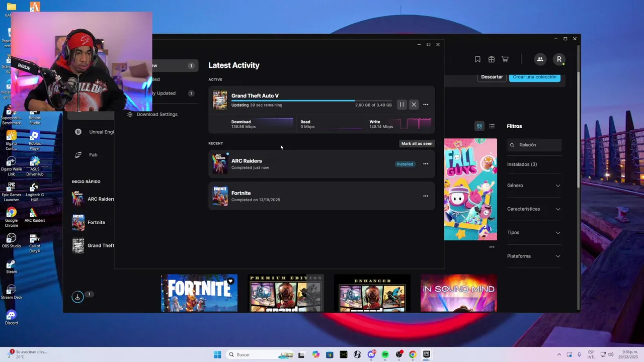Open the In Sound Mind library tile

point(459,293)
